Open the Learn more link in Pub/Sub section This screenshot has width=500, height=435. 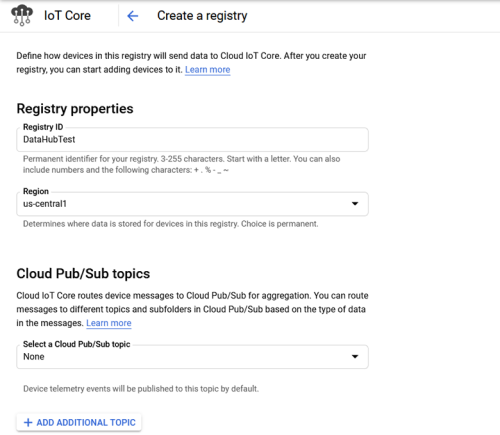point(109,323)
